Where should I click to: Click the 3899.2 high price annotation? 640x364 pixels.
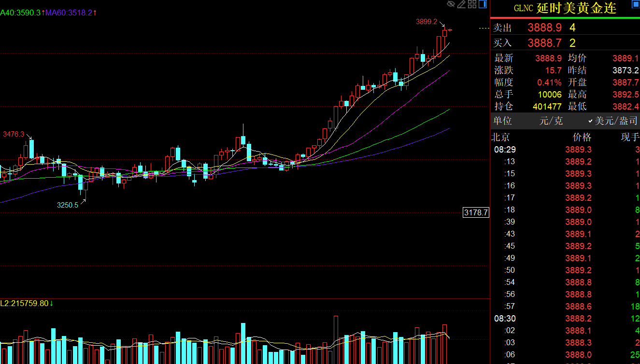click(426, 22)
